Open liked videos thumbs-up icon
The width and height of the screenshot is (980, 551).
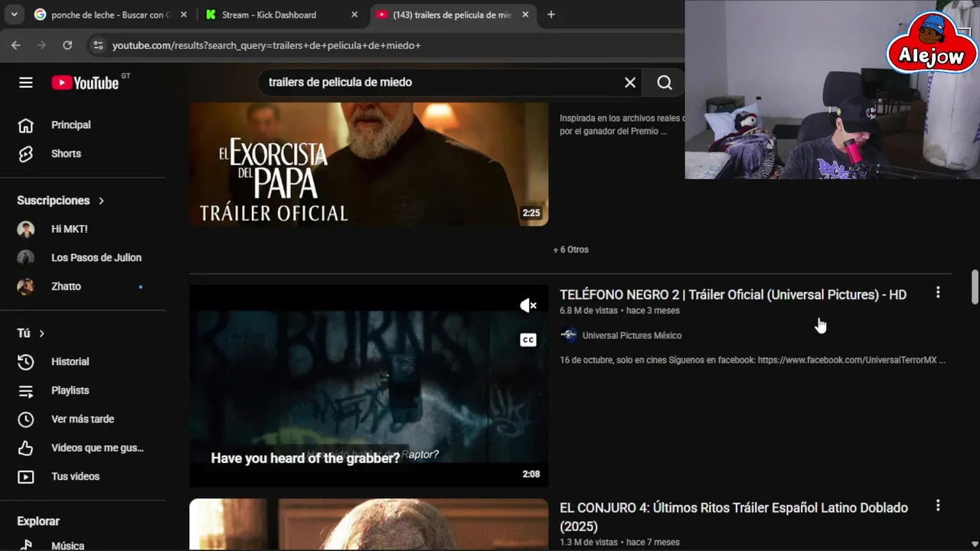click(26, 448)
